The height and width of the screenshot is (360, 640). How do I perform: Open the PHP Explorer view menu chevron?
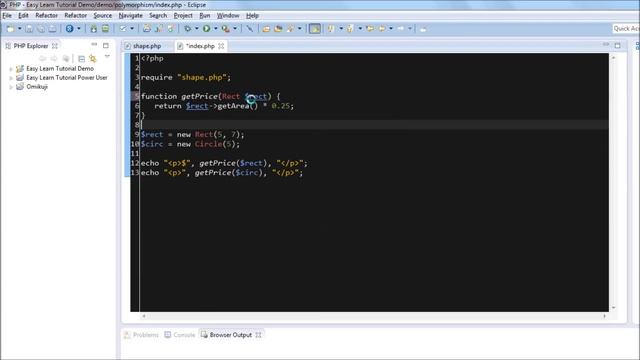[107, 57]
